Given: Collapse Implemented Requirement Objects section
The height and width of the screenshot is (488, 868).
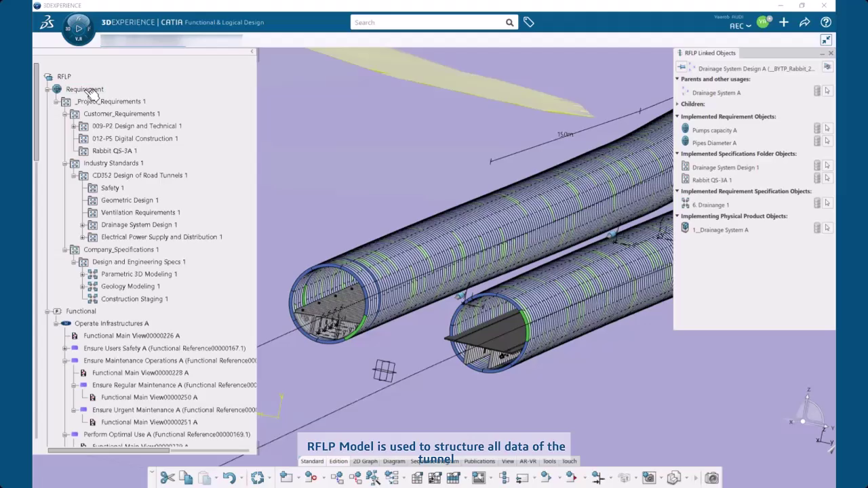Looking at the screenshot, I should click(x=677, y=117).
